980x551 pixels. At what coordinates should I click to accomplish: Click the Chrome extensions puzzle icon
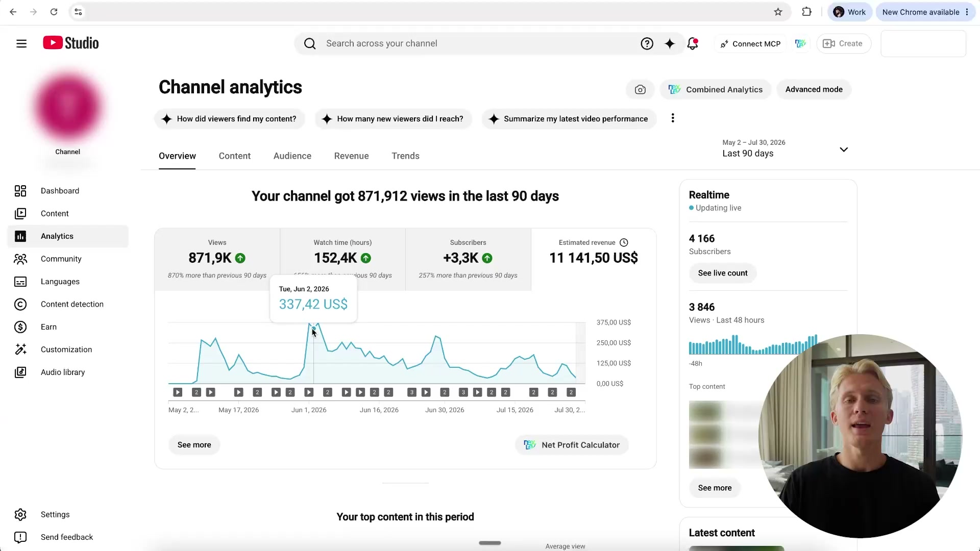(806, 12)
